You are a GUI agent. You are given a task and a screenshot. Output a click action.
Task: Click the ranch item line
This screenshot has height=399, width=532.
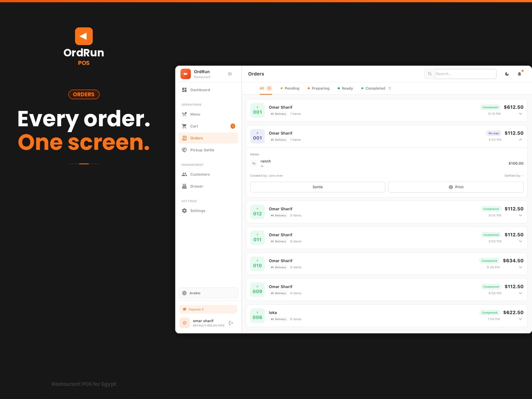click(x=387, y=163)
